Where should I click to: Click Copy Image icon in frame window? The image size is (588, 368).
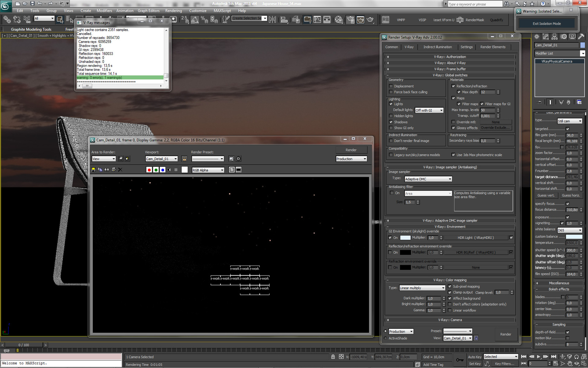click(x=100, y=170)
